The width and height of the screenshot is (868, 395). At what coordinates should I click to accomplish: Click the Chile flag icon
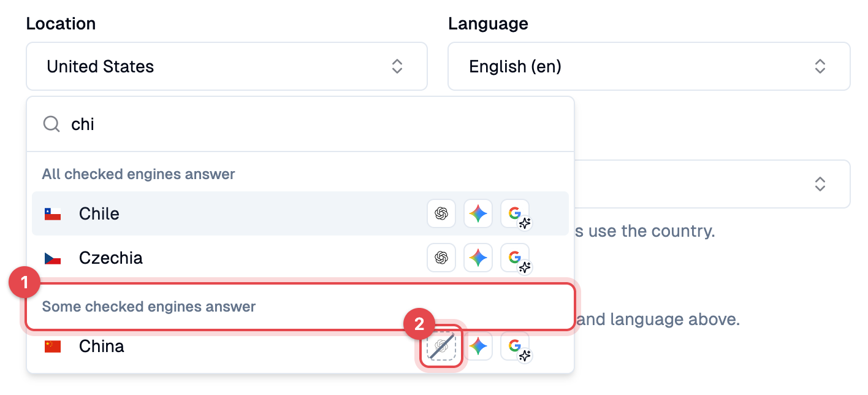tap(53, 214)
